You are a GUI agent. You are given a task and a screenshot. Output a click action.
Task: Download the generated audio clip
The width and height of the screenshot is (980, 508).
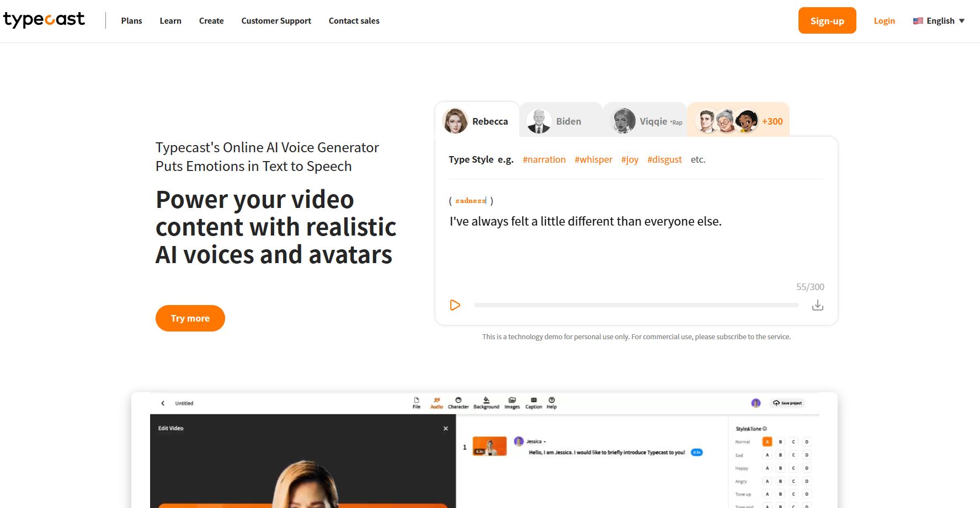817,306
